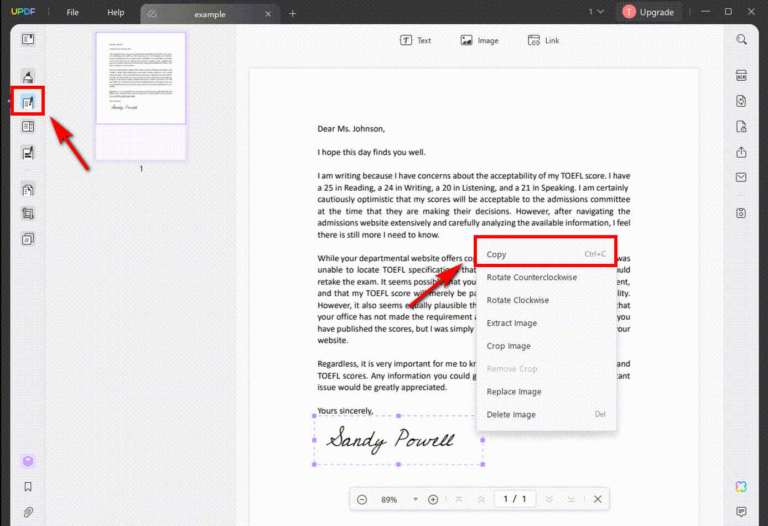Go to next page arrow icon
Image resolution: width=768 pixels, height=526 pixels.
pyautogui.click(x=549, y=500)
